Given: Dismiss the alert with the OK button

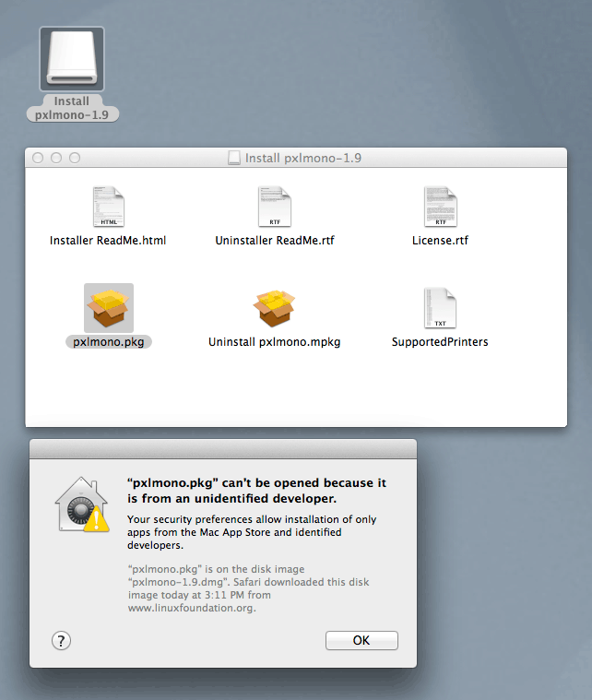Looking at the screenshot, I should pyautogui.click(x=361, y=640).
